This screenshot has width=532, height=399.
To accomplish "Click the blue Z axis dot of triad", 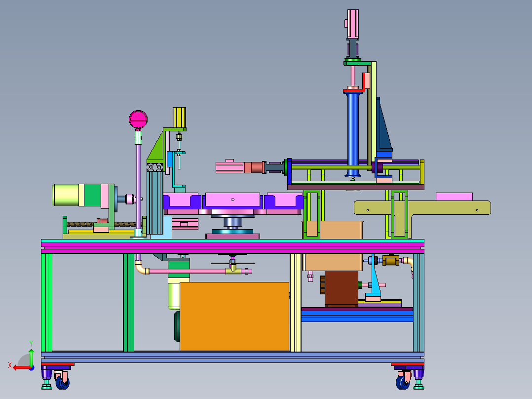I will (32, 368).
